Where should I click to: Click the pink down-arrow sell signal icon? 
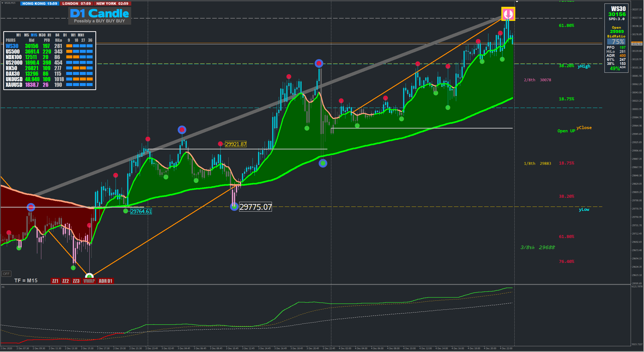[508, 14]
